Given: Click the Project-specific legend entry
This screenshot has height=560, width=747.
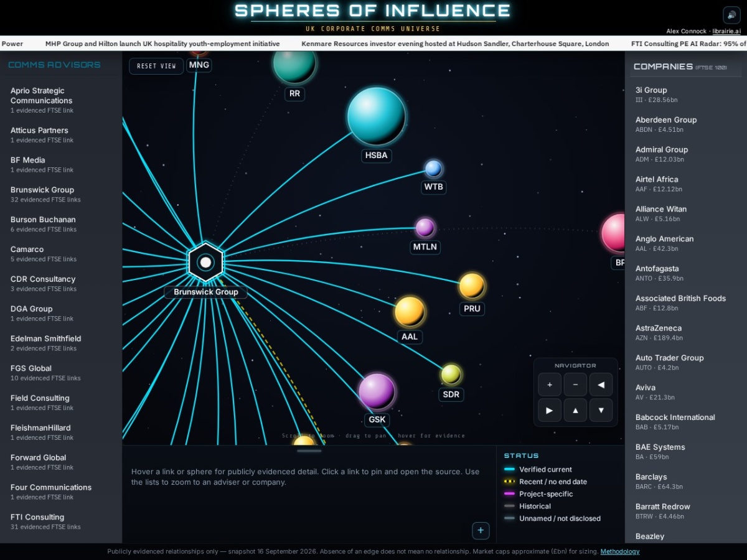Looking at the screenshot, I should [x=538, y=494].
